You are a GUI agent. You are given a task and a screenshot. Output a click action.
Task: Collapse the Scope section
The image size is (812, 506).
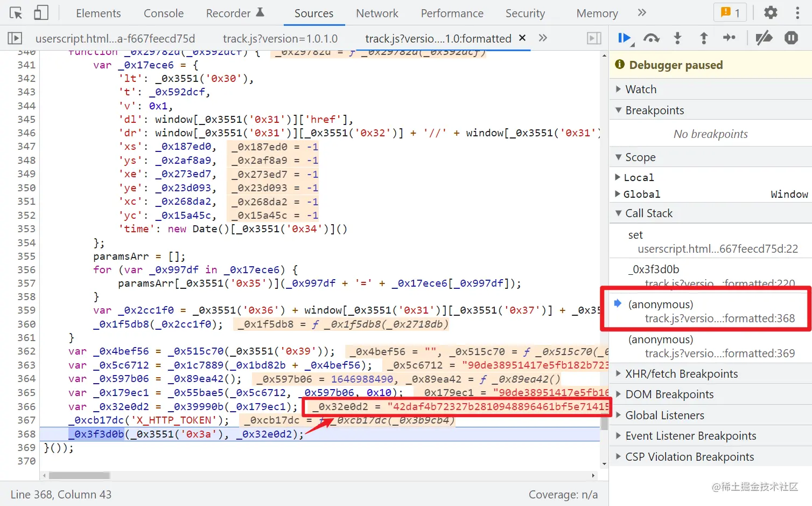pyautogui.click(x=711, y=157)
